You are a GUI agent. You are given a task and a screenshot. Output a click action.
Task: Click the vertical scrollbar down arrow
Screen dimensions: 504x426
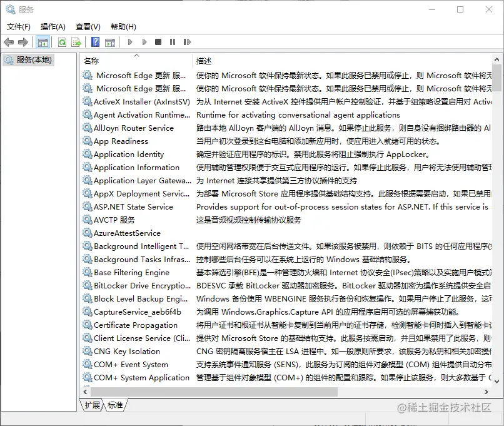[496, 382]
